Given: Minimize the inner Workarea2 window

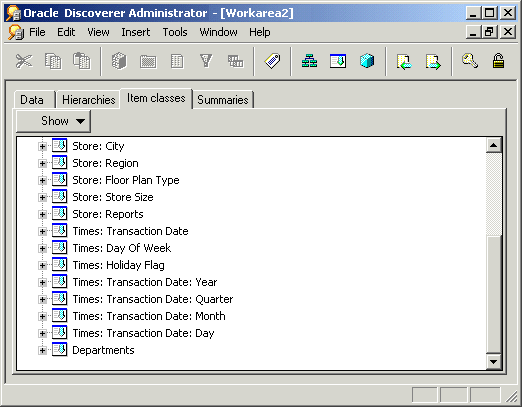Looking at the screenshot, I should tap(473, 32).
